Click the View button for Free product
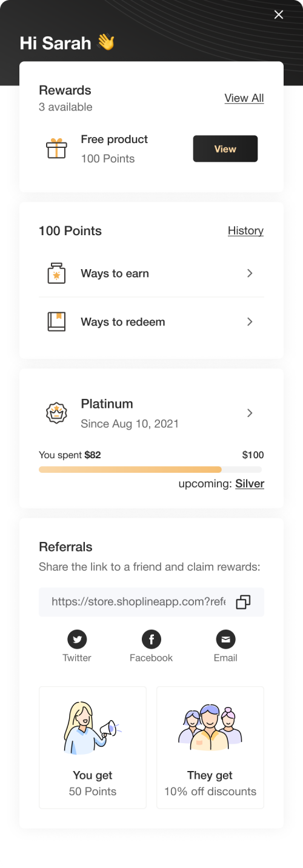 [225, 149]
